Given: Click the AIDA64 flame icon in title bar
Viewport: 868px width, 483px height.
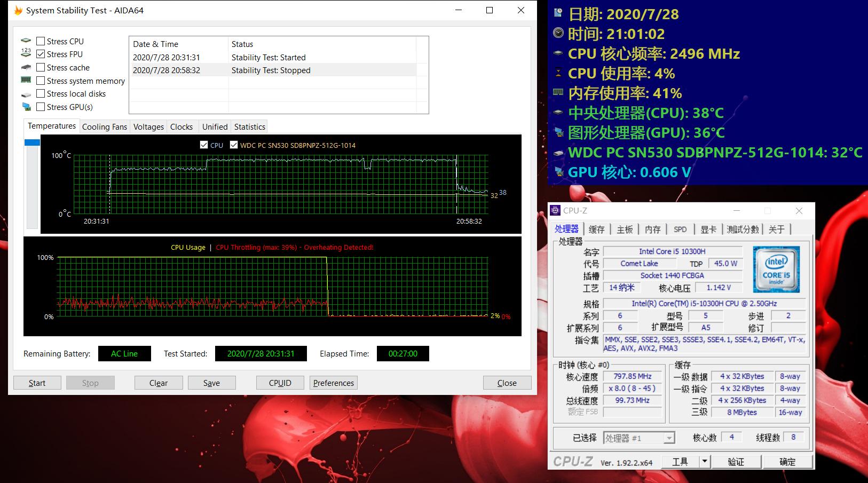Looking at the screenshot, I should [x=18, y=10].
